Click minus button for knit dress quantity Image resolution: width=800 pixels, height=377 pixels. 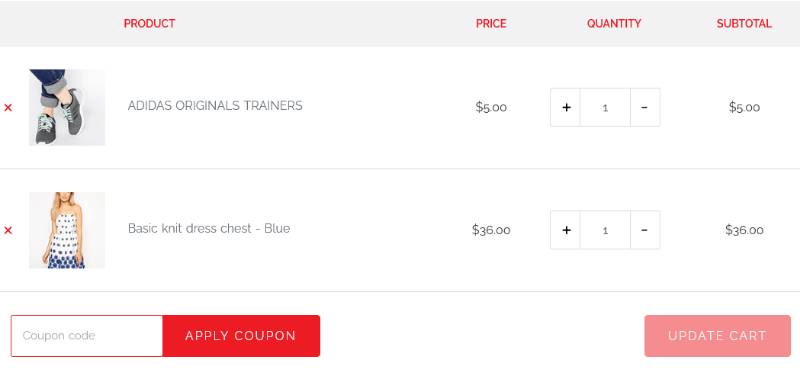pyautogui.click(x=645, y=230)
